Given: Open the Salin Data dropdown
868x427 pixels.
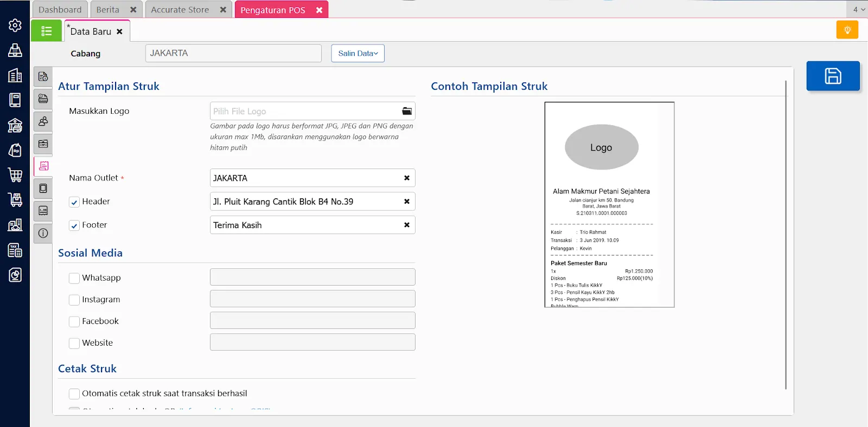Looking at the screenshot, I should 358,53.
